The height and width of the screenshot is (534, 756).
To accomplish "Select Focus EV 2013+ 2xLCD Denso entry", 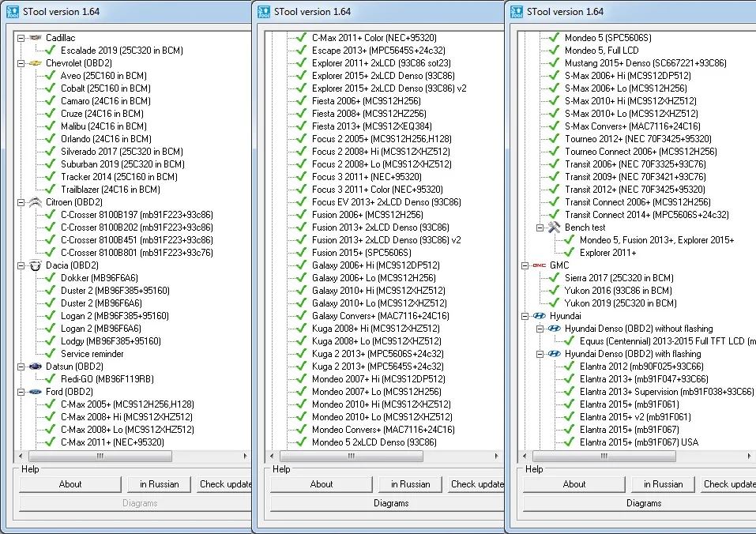I will tap(386, 202).
